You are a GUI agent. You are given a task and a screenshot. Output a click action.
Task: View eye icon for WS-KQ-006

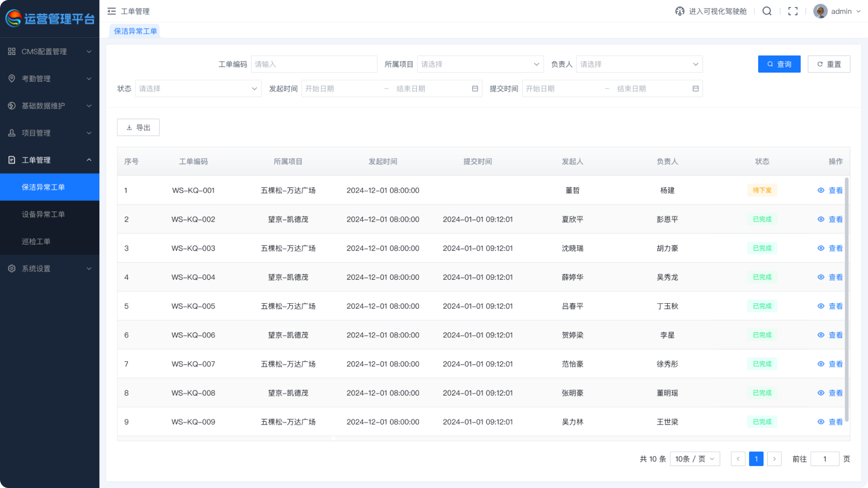tap(821, 335)
